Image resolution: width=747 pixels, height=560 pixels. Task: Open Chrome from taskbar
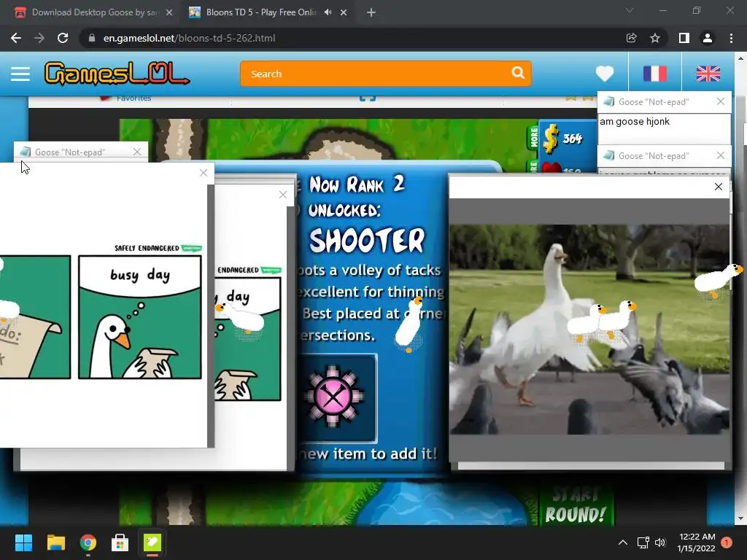point(88,542)
